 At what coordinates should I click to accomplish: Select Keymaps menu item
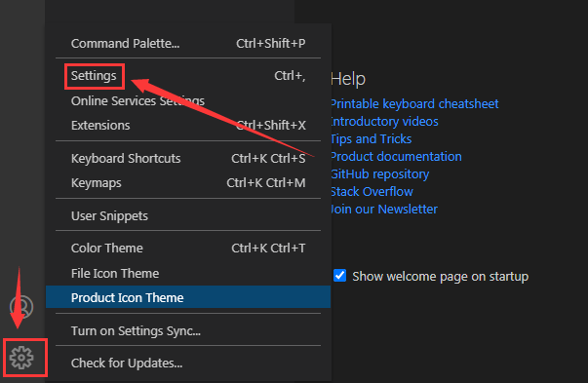click(188, 183)
